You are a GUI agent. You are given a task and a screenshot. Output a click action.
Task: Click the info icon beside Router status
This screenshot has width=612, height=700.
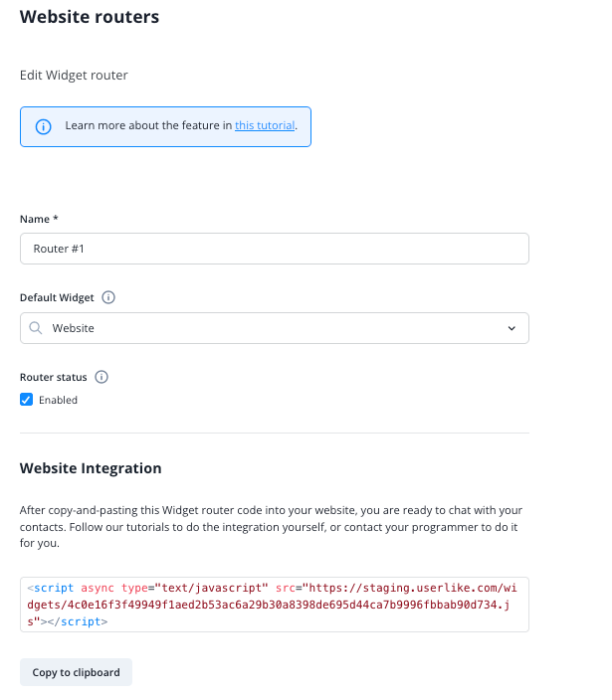102,377
